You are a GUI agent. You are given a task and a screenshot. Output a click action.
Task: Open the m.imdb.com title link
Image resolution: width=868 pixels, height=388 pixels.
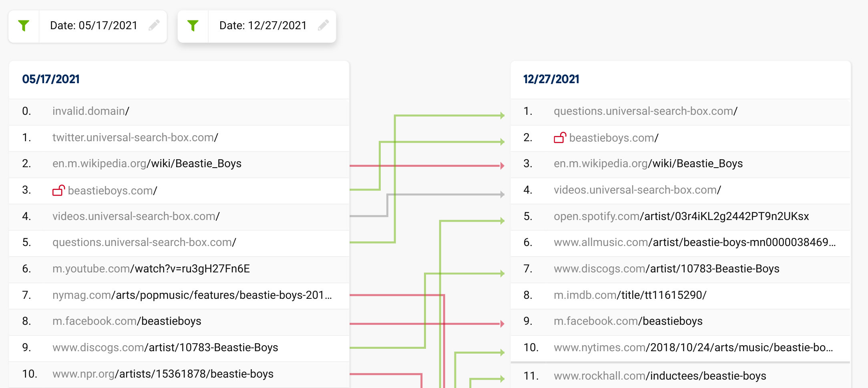coord(630,295)
